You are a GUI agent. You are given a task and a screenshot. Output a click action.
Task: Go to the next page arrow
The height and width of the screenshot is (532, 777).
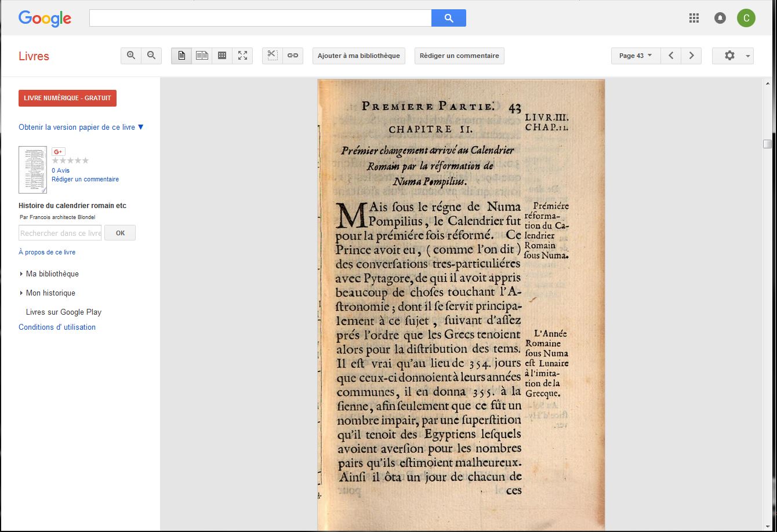click(691, 56)
